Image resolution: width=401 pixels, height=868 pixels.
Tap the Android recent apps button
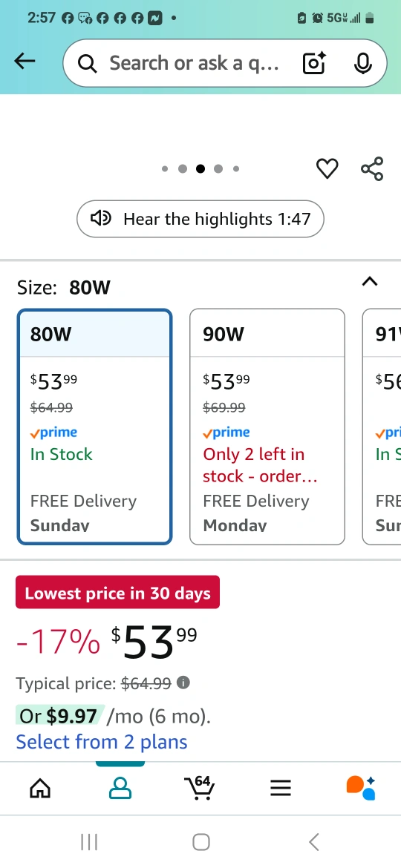89,842
